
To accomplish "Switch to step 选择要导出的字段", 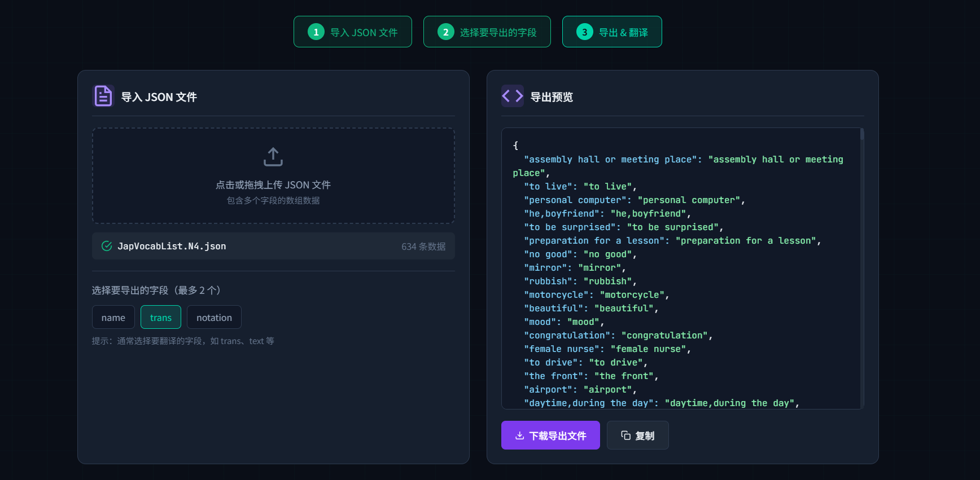I will (x=487, y=32).
